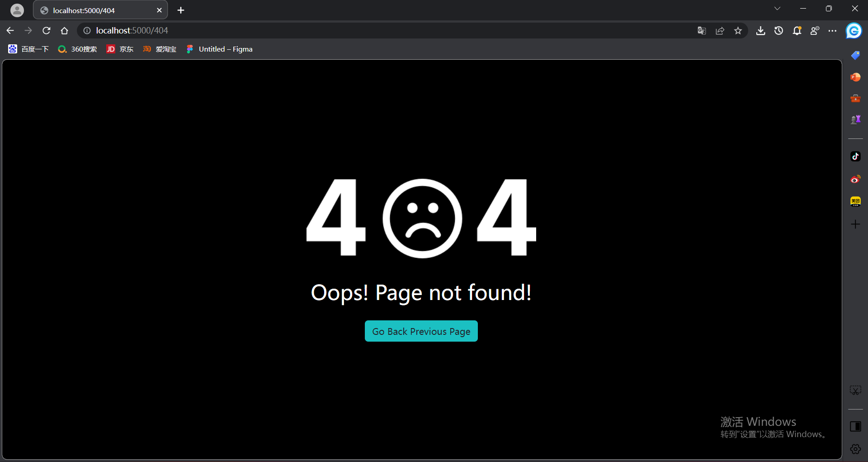Open the browser home page
The width and height of the screenshot is (868, 462).
pyautogui.click(x=65, y=30)
